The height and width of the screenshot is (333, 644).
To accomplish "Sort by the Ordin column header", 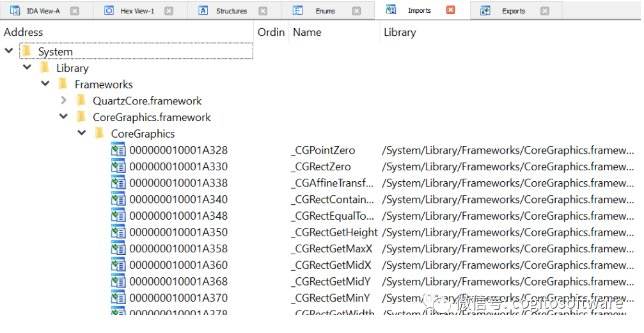I will 271,32.
